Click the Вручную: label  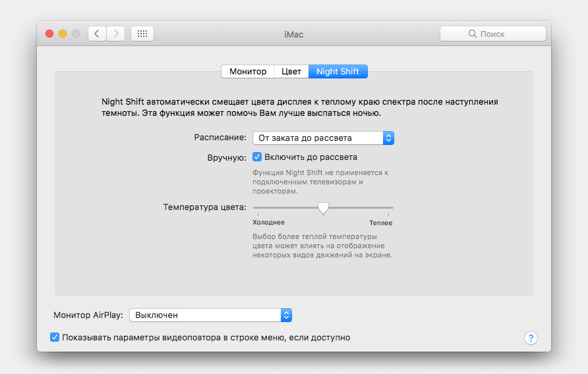tap(227, 157)
